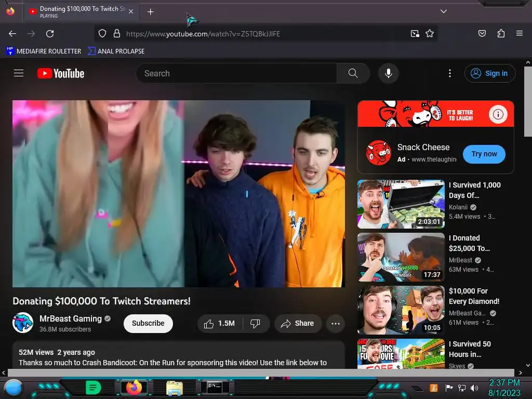Go back with the browser back arrow
The width and height of the screenshot is (532, 399).
tap(12, 34)
